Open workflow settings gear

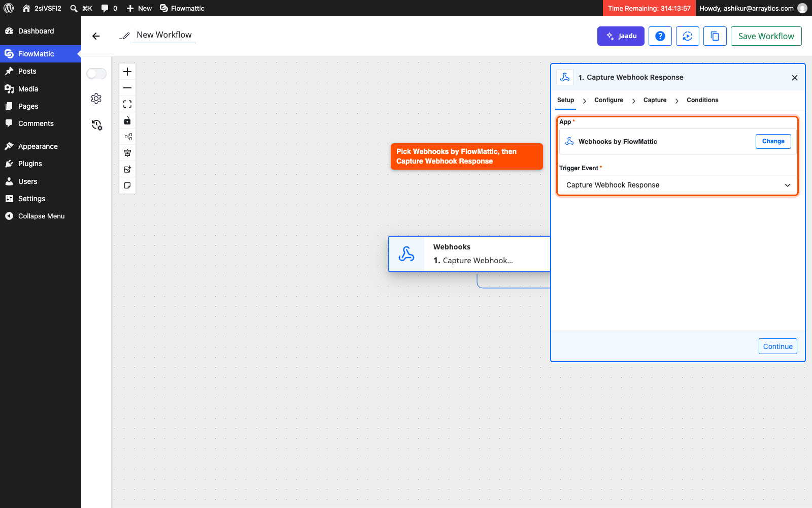coord(96,99)
